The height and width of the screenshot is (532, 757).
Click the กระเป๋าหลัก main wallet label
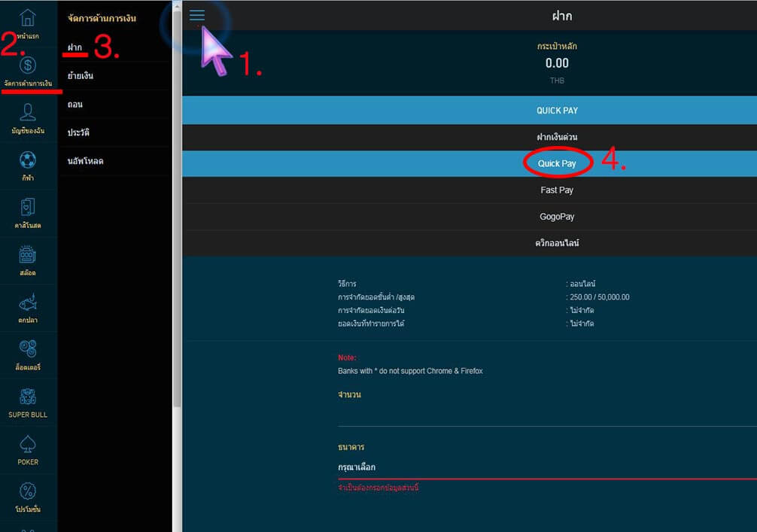point(557,47)
